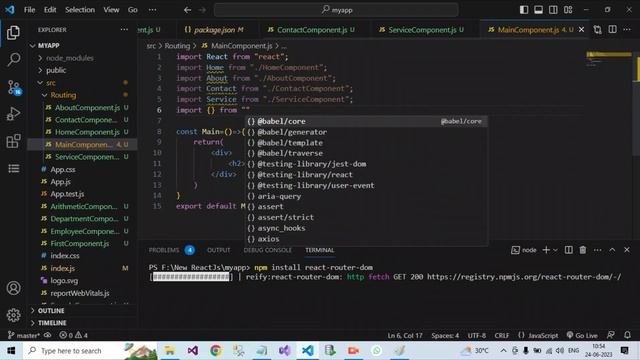Open the Selection menu

tap(80, 10)
